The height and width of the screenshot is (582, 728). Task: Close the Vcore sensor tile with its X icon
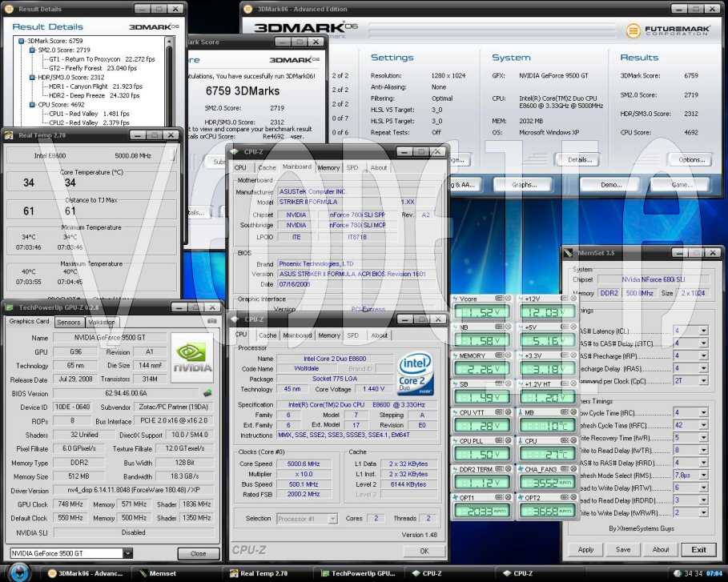pos(508,299)
